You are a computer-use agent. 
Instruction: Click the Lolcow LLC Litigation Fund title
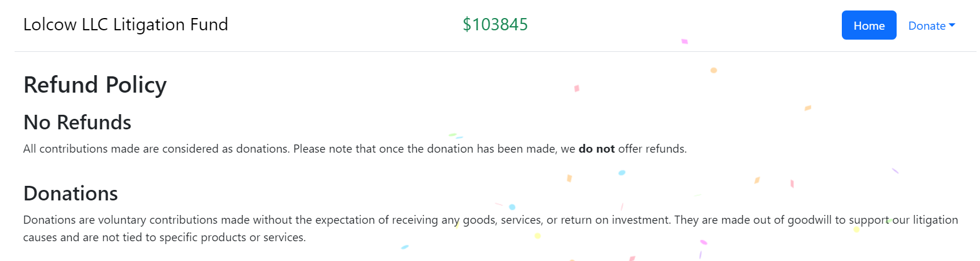pos(125,24)
